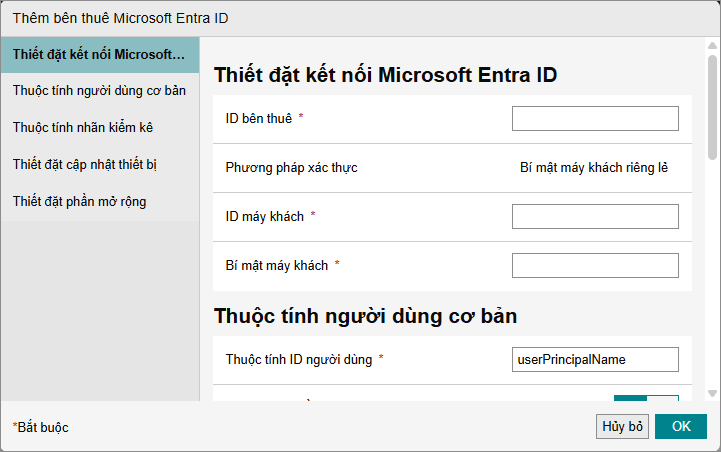
Task: Click the scrollbar down arrow
Action: [712, 394]
